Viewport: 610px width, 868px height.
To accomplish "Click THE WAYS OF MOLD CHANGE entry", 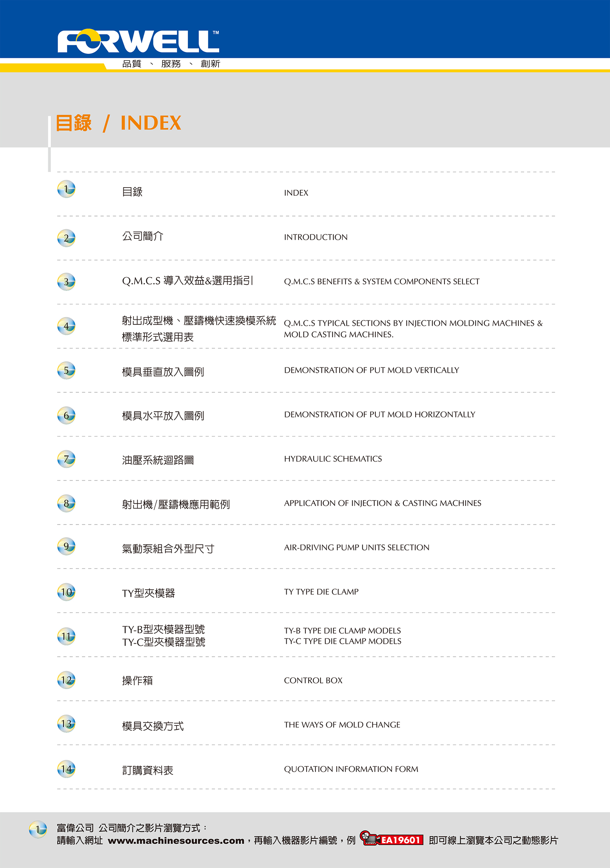I will point(342,725).
